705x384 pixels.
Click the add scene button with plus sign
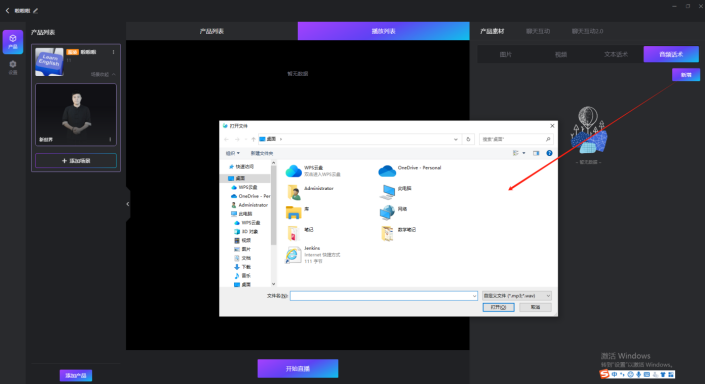76,161
